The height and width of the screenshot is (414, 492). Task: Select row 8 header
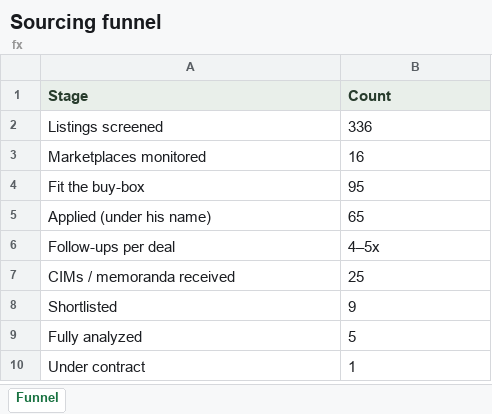[x=20, y=306]
